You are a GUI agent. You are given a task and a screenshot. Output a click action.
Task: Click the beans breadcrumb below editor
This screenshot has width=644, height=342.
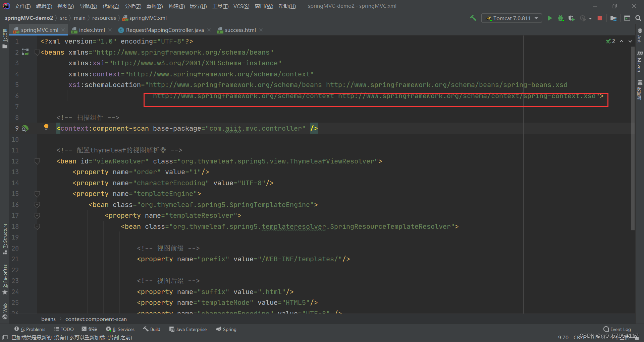[x=48, y=319]
